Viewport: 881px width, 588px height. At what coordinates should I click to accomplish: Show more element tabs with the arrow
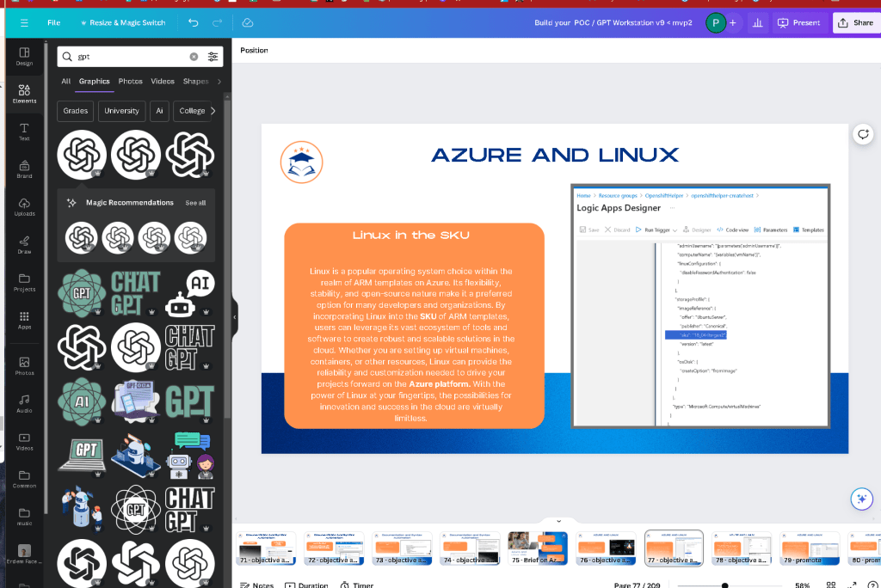tap(219, 82)
